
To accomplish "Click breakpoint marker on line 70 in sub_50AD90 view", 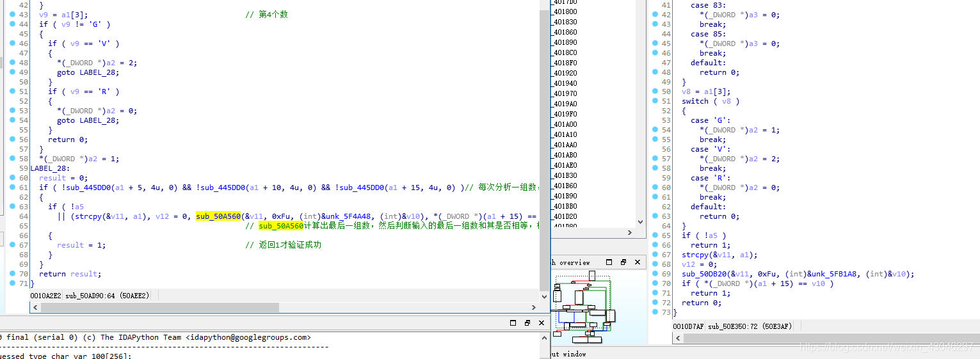I will point(13,273).
